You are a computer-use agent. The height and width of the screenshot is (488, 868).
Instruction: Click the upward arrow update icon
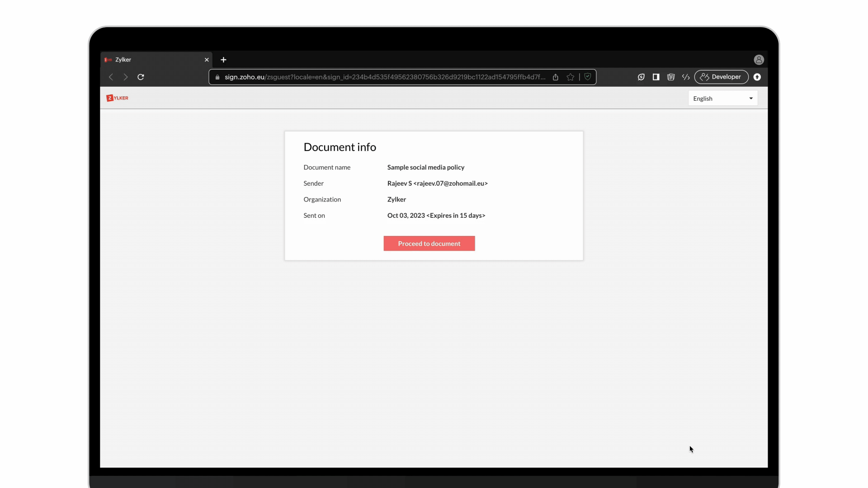coord(757,77)
